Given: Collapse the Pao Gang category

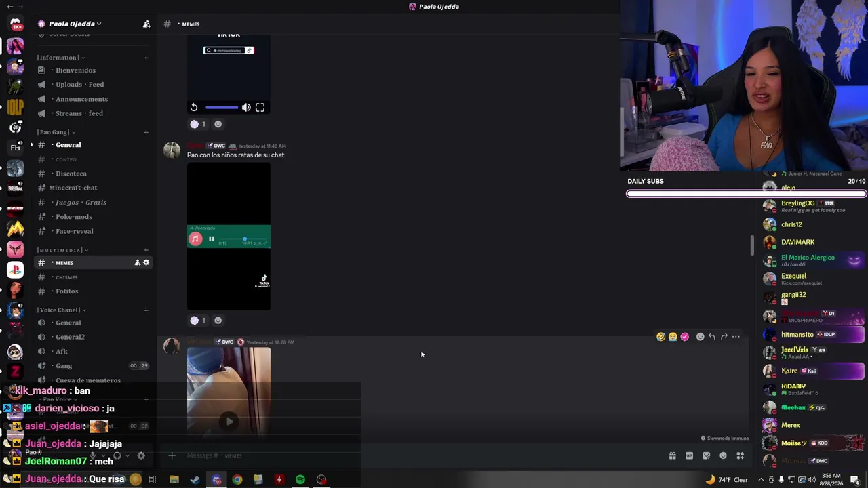Looking at the screenshot, I should (x=56, y=132).
